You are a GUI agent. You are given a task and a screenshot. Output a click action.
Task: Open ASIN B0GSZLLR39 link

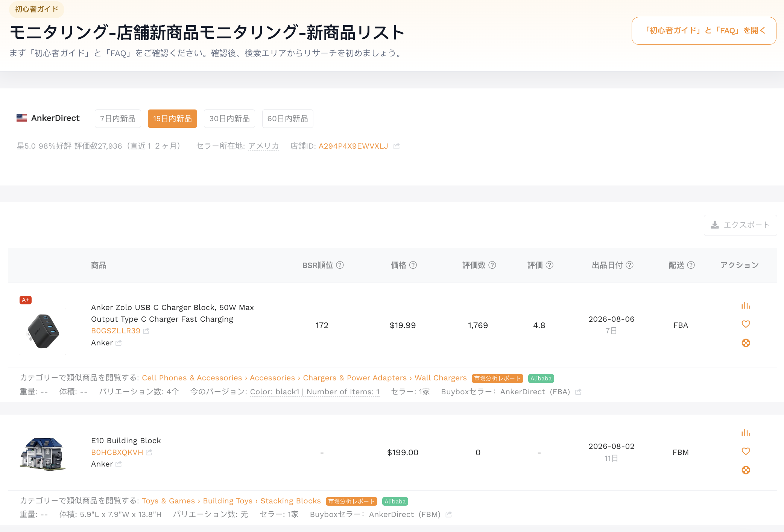click(x=115, y=331)
